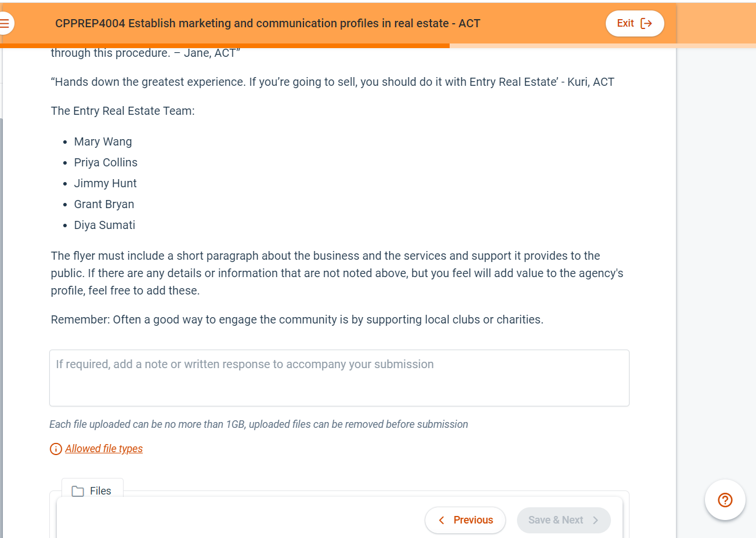Click the Grant Bryan list item
Viewport: 756px width, 538px height.
click(104, 205)
